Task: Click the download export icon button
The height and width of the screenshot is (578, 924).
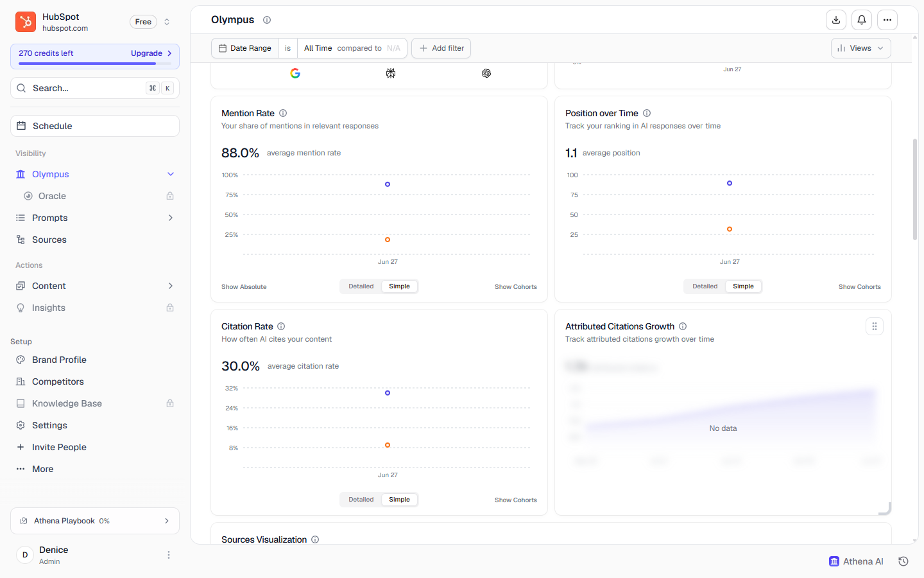Action: coord(836,20)
